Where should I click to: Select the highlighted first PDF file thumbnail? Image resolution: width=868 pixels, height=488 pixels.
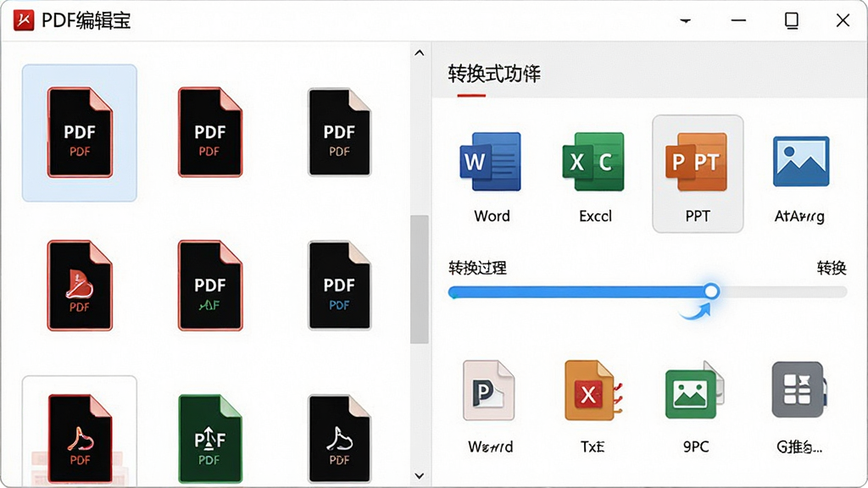click(79, 133)
